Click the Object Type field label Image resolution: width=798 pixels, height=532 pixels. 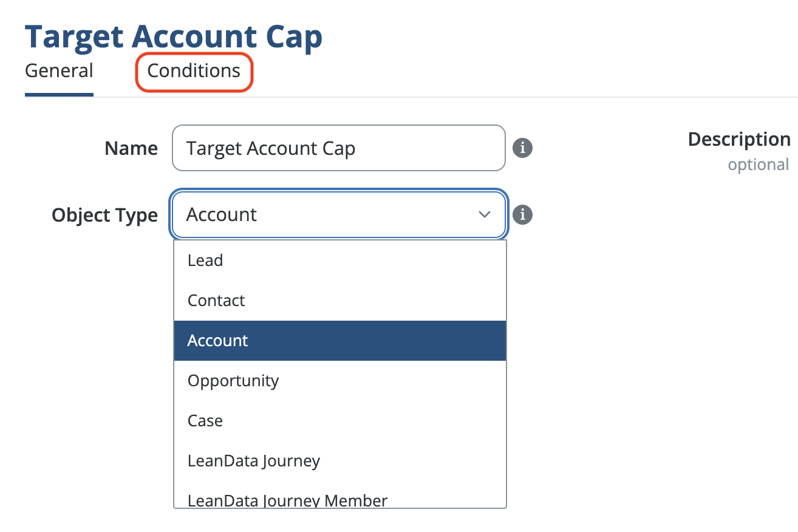pos(104,215)
